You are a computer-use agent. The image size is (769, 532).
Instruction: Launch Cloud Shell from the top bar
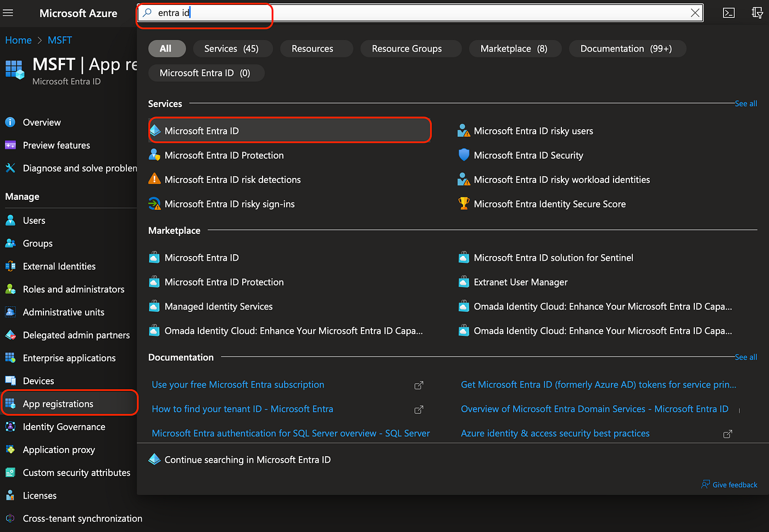pos(729,13)
